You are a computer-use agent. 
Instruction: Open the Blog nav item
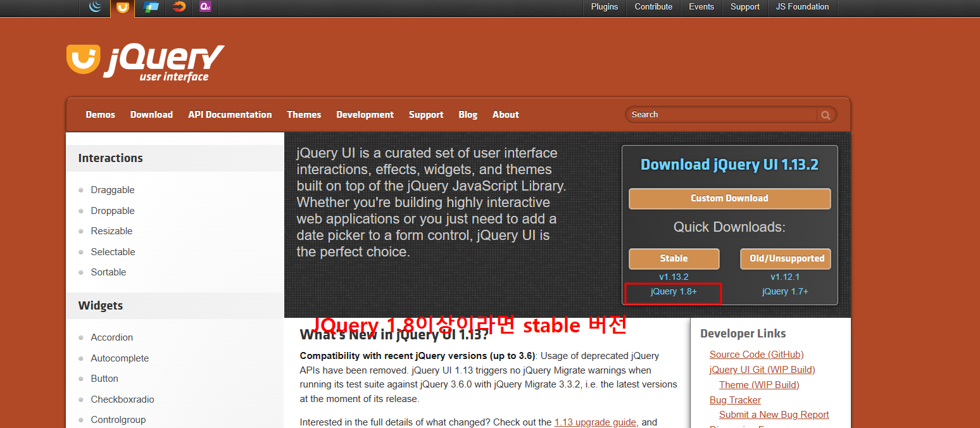click(x=468, y=115)
